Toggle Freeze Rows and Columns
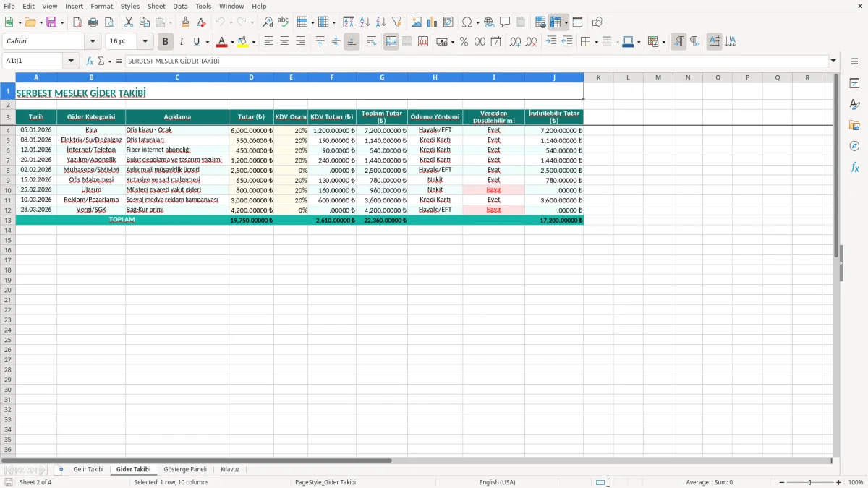Viewport: 868px width, 488px height. [x=556, y=22]
